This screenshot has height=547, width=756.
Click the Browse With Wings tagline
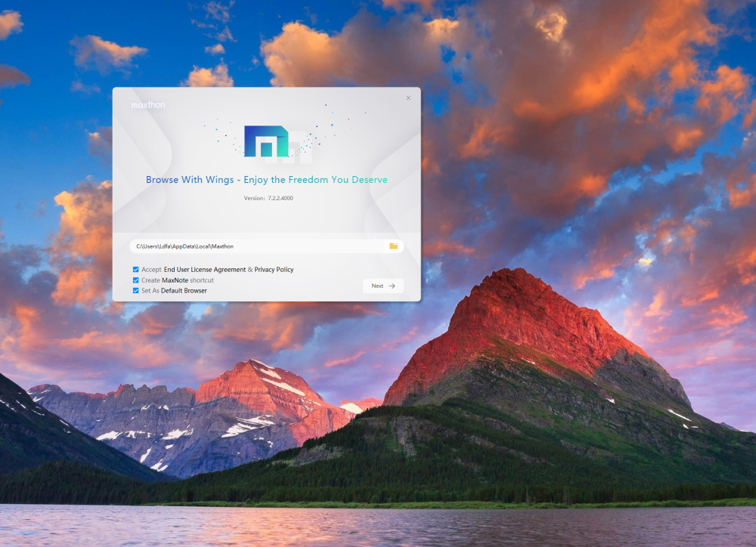pos(266,180)
